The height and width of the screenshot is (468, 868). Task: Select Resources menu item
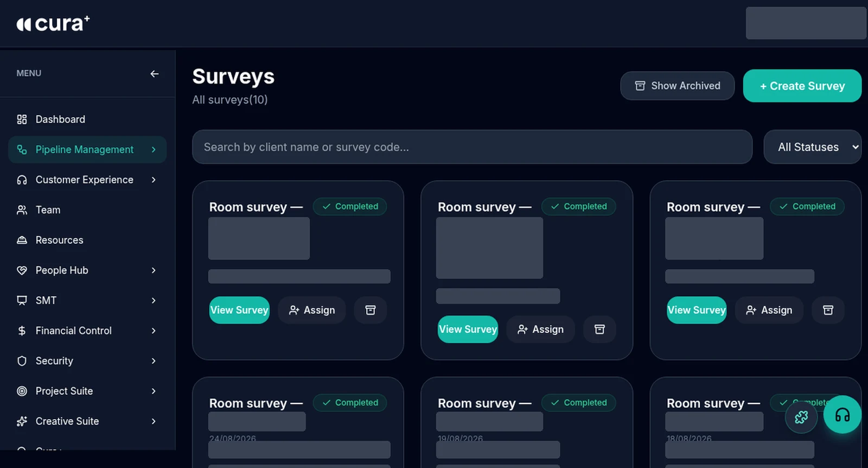pos(87,240)
